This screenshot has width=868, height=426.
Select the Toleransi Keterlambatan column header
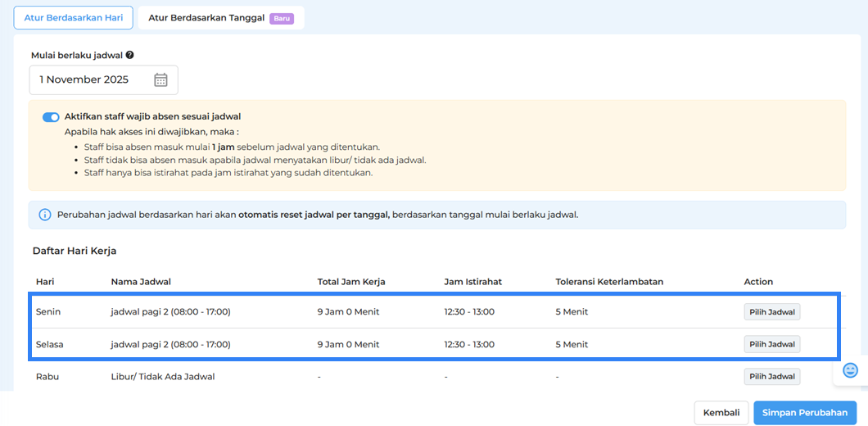point(608,282)
